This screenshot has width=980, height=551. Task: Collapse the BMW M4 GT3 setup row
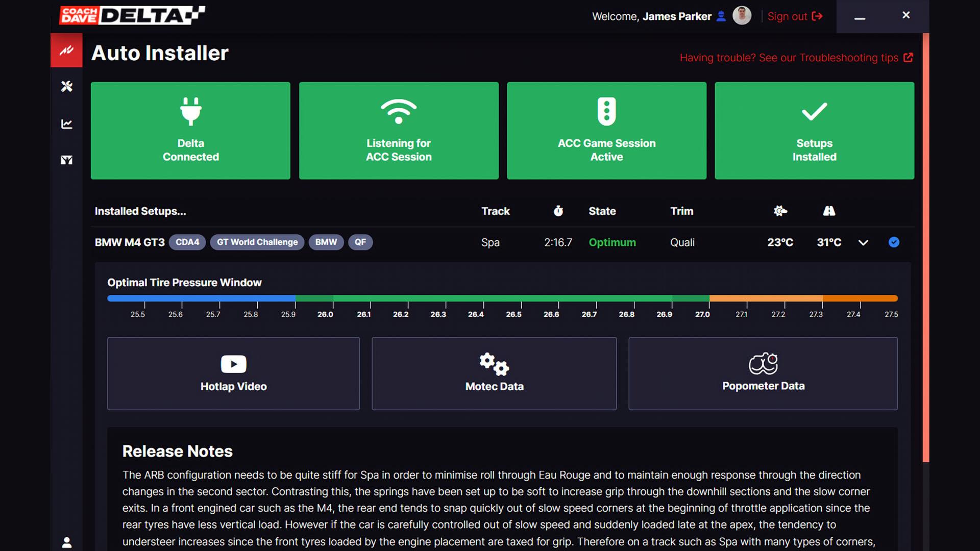[x=863, y=242]
